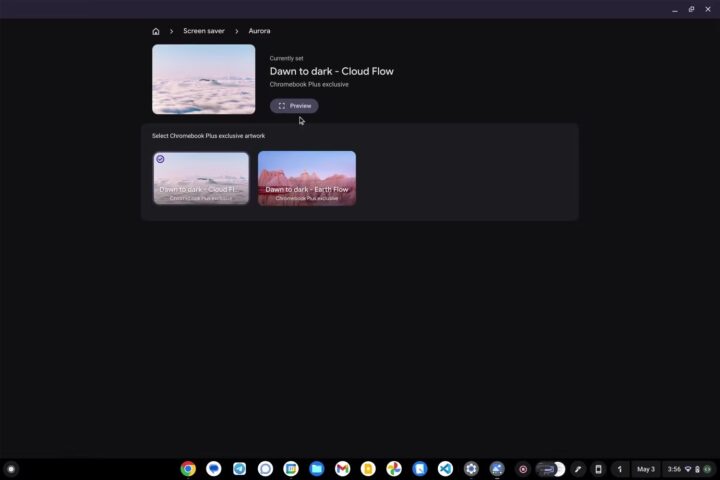This screenshot has width=720, height=480.
Task: Open Google Chrome from the shelf
Action: pos(188,469)
